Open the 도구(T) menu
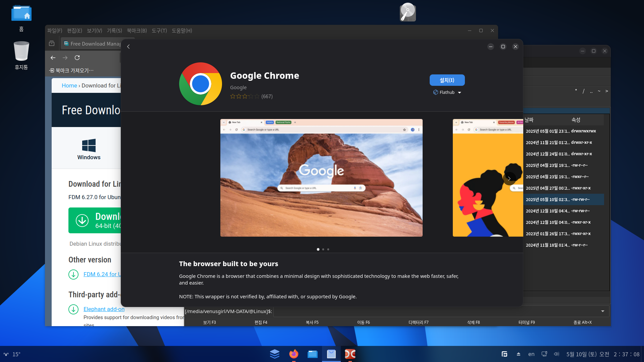The width and height of the screenshot is (644, 362). [x=159, y=31]
